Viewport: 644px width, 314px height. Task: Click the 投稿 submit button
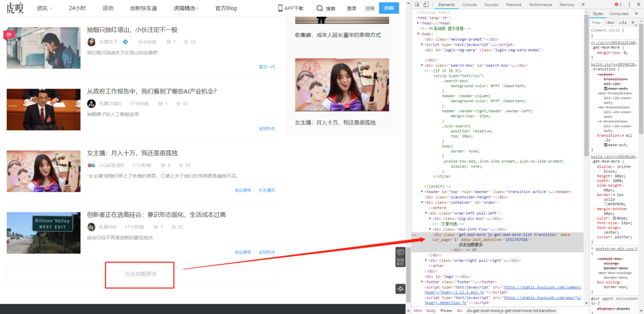pyautogui.click(x=389, y=8)
